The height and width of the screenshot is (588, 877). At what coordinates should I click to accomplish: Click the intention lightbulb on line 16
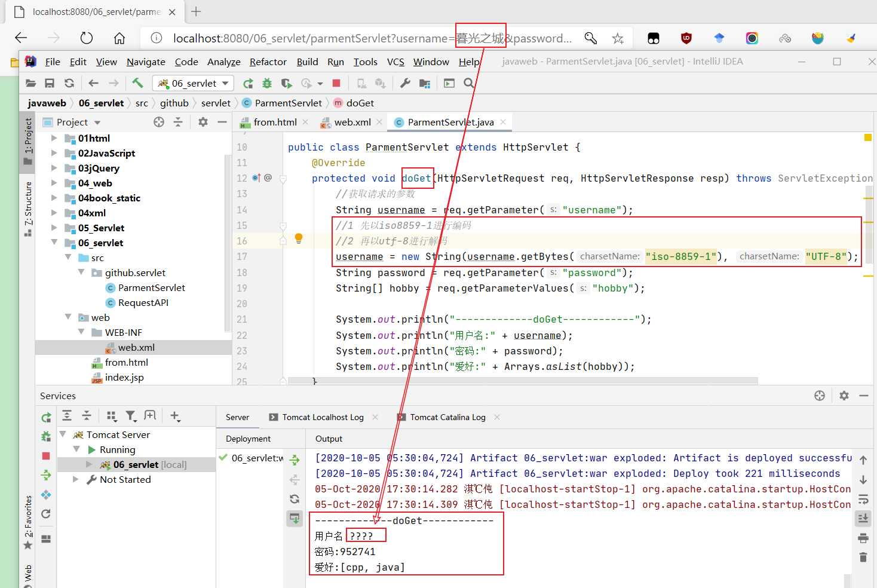click(299, 239)
